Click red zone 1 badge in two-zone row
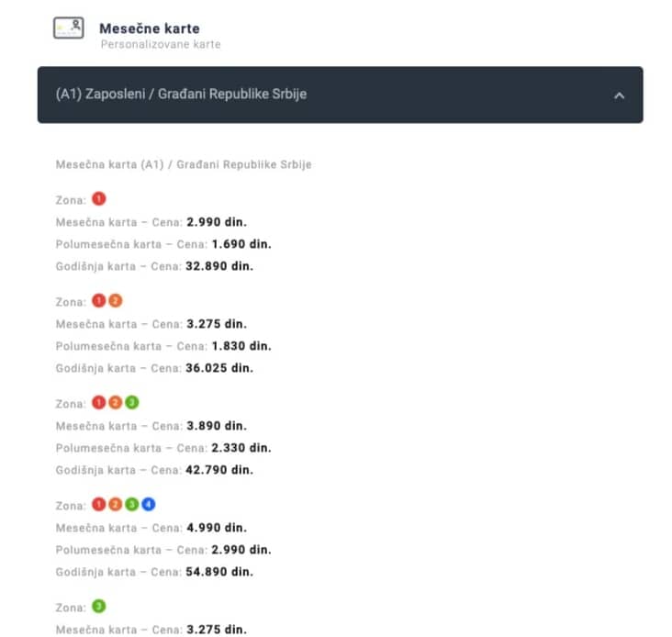 (x=99, y=301)
